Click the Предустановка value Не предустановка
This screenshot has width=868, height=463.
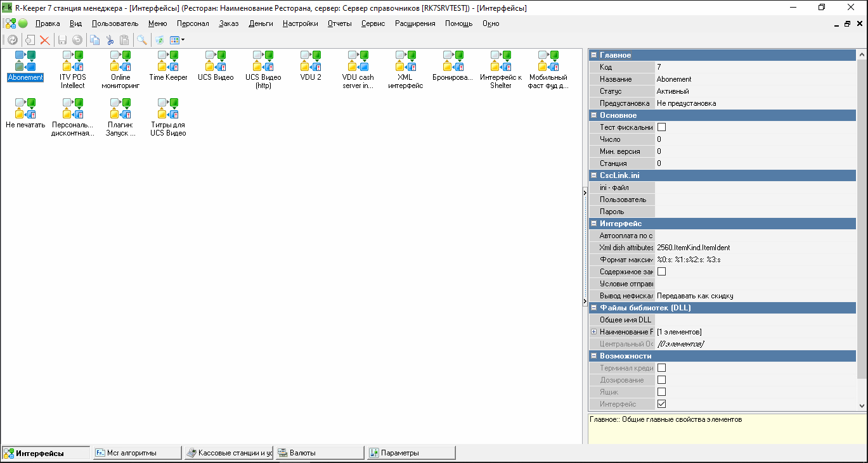tap(755, 103)
